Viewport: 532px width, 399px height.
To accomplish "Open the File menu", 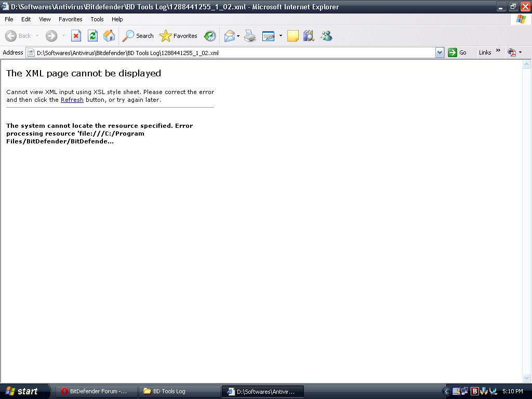I will pyautogui.click(x=9, y=19).
